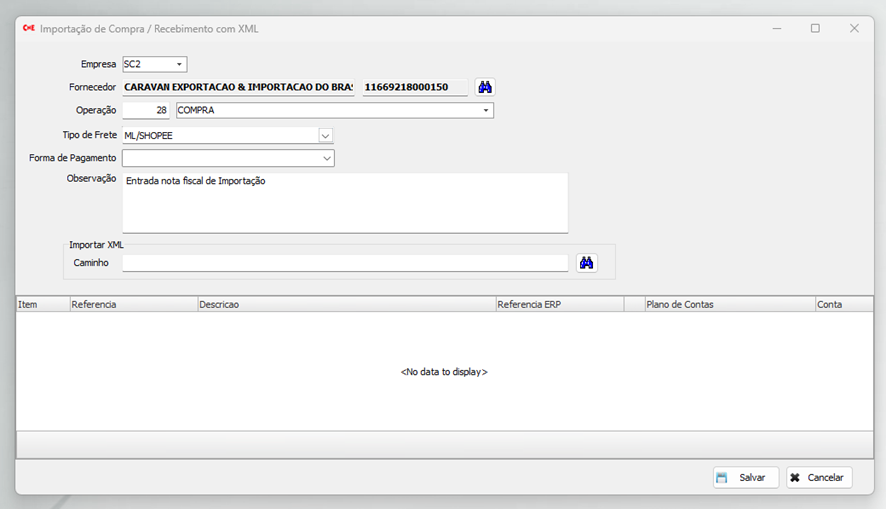Click the application logo in title bar
The image size is (886, 509).
(x=28, y=29)
